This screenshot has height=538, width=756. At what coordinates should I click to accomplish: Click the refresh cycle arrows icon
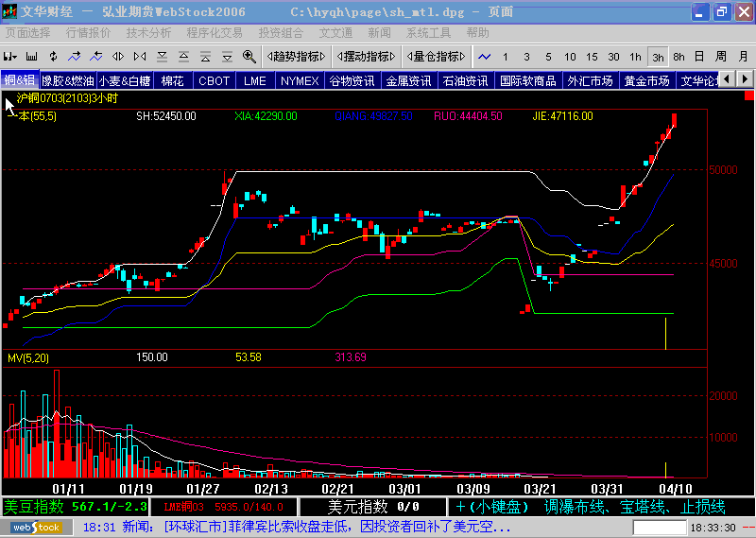(x=53, y=57)
